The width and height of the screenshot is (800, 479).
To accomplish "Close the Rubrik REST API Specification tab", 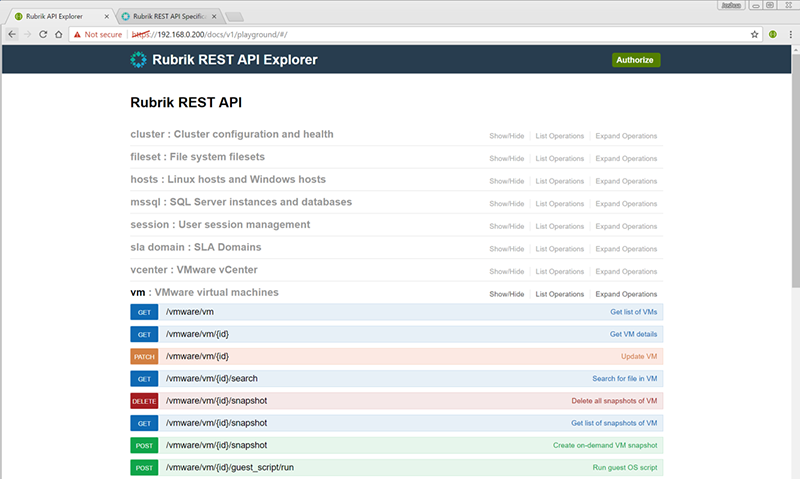I will click(x=214, y=16).
